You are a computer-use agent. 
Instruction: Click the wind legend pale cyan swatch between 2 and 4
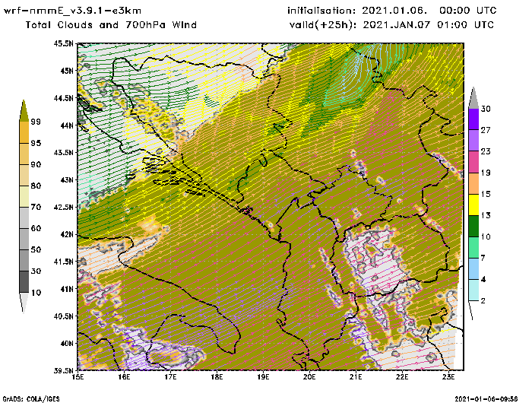(473, 290)
